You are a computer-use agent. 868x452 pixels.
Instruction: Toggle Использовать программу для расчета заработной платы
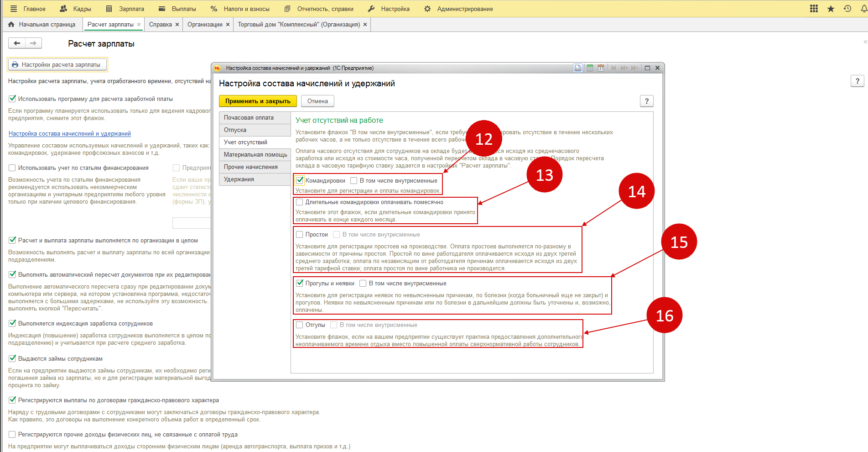pos(12,99)
